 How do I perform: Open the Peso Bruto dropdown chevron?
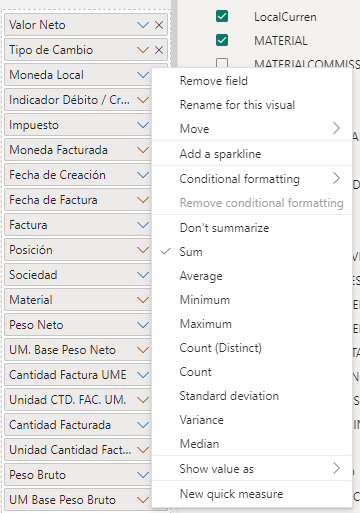[143, 475]
